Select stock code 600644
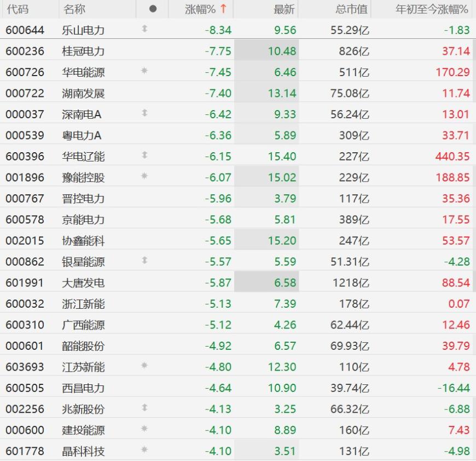This screenshot has width=476, height=461. [25, 30]
